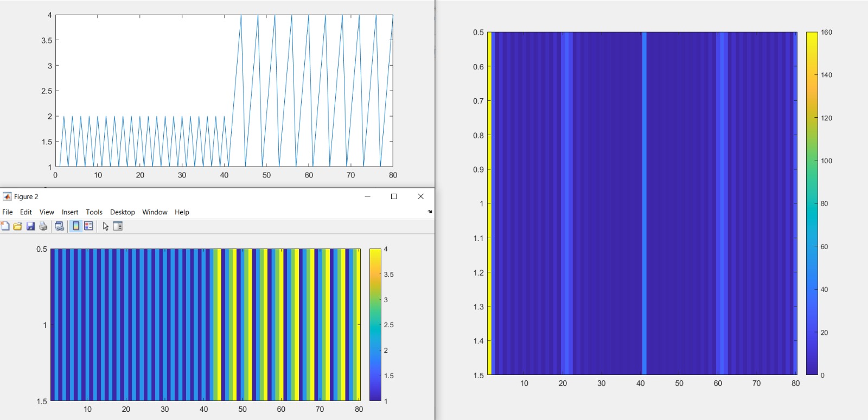Click the large blue heatmap in the right figure
This screenshot has height=420, width=868.
(642, 203)
